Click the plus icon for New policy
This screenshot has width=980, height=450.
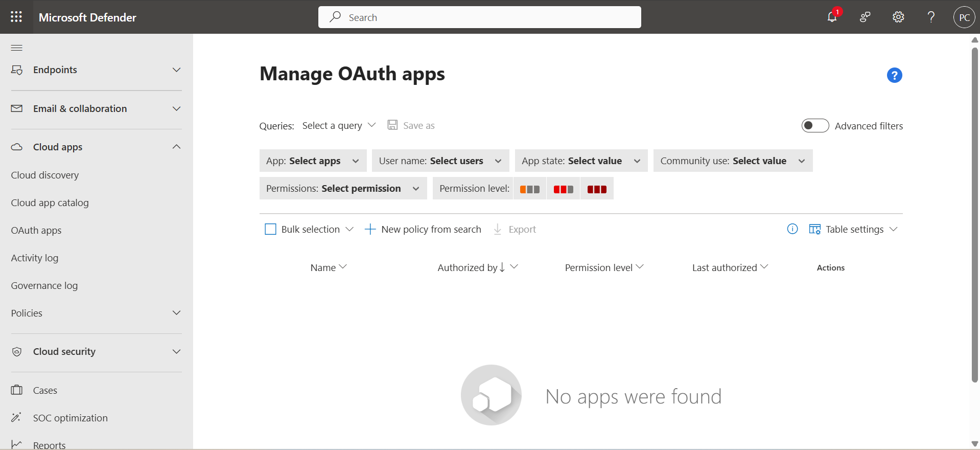(370, 229)
